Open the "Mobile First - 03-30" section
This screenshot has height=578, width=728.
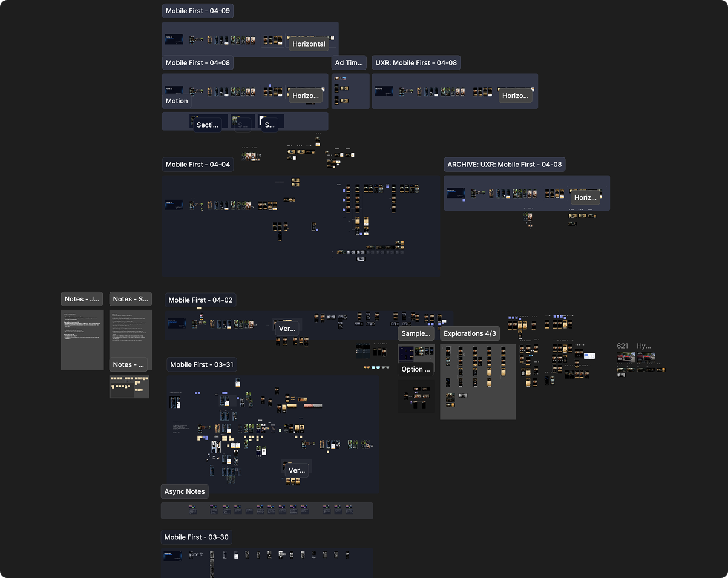196,537
